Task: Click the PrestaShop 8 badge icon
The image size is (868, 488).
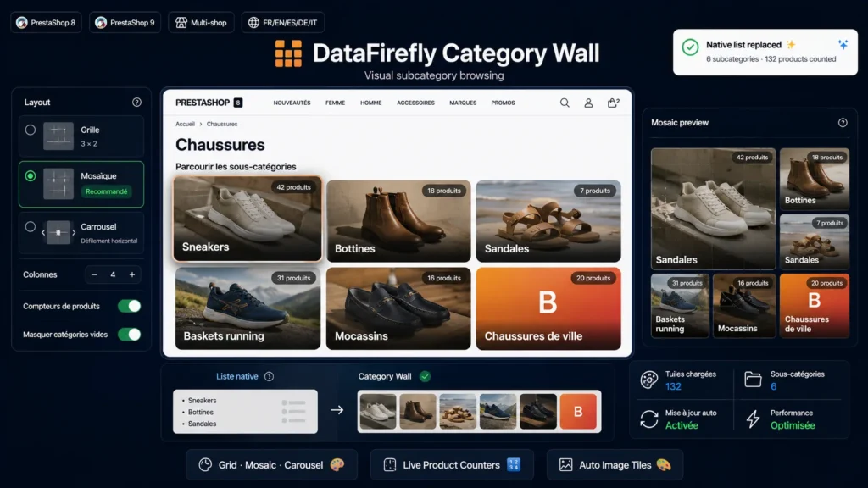Action: [21, 23]
